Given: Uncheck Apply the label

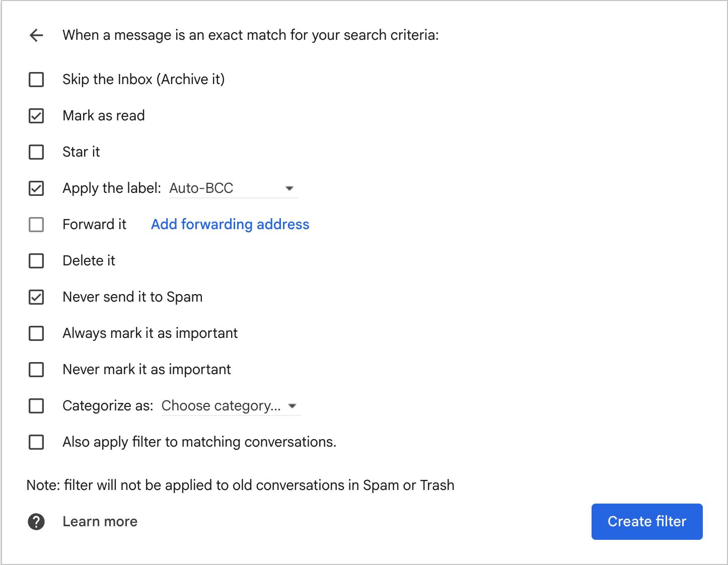Looking at the screenshot, I should click(36, 188).
